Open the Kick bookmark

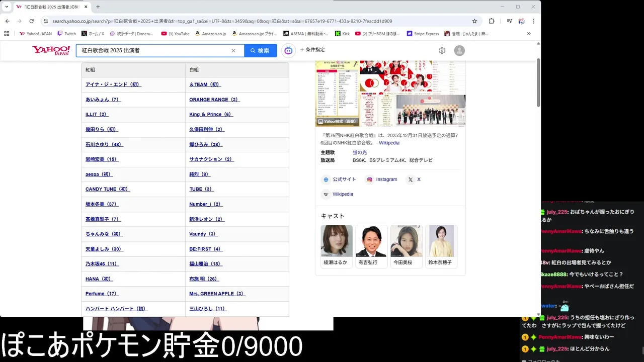pos(342,34)
